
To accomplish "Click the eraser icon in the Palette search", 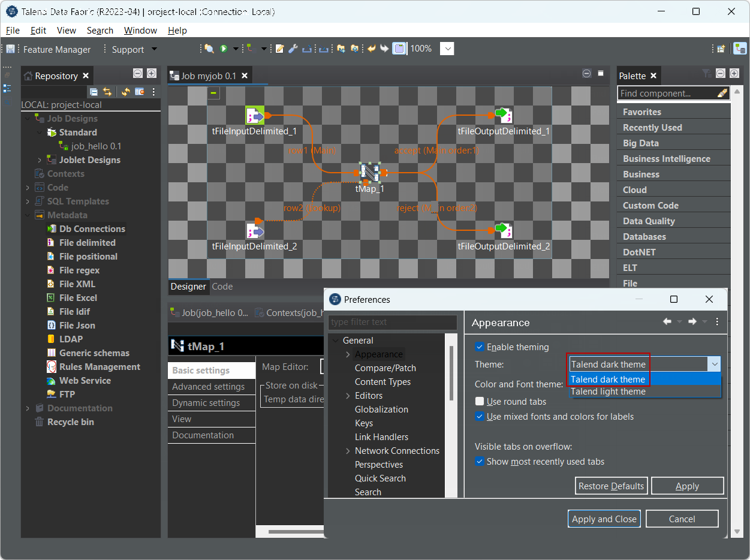I will pos(722,93).
